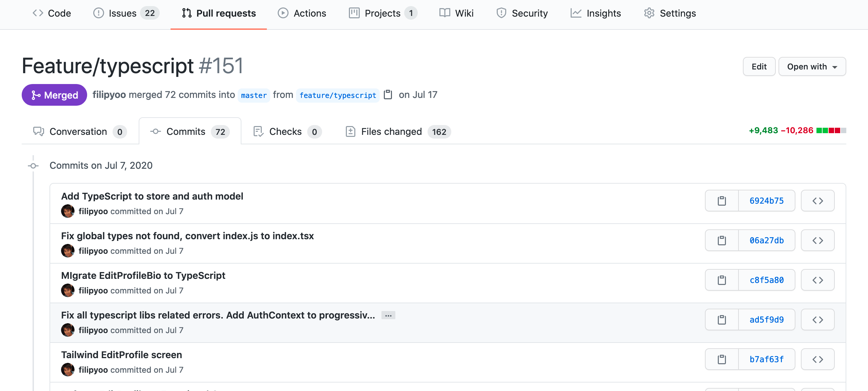Image resolution: width=868 pixels, height=391 pixels.
Task: Open master branch link
Action: tap(254, 95)
